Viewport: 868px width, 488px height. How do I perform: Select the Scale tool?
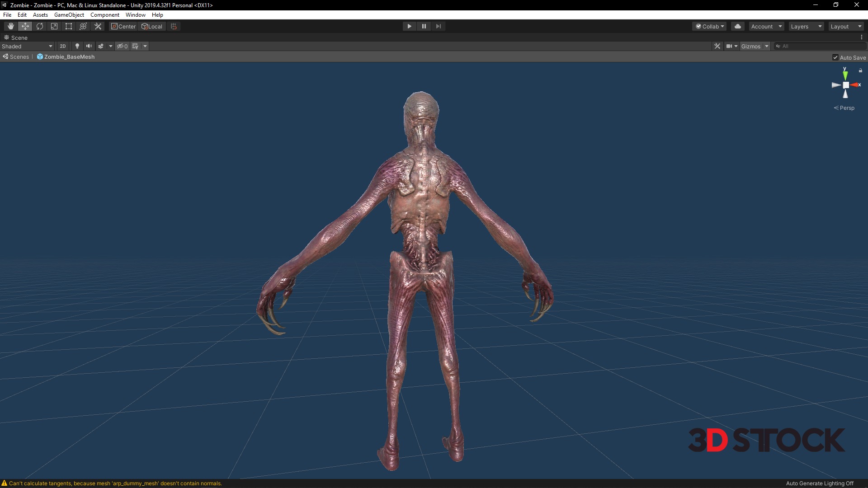(x=54, y=26)
